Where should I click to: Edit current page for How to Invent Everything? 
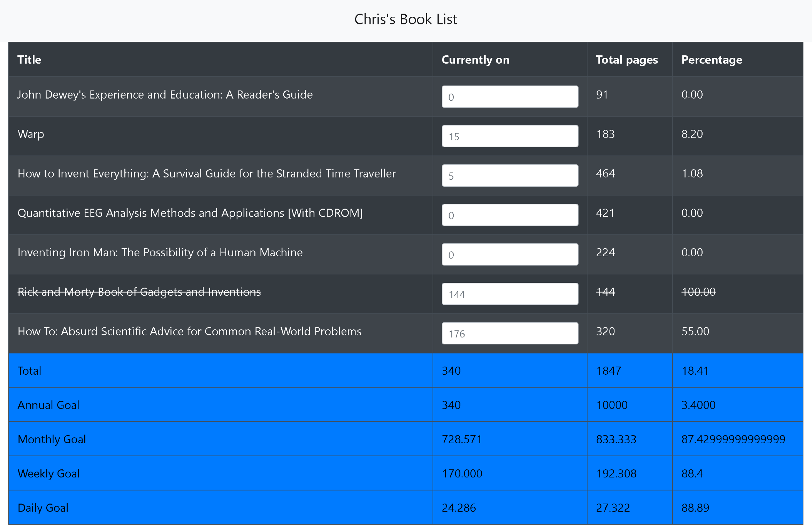[510, 176]
